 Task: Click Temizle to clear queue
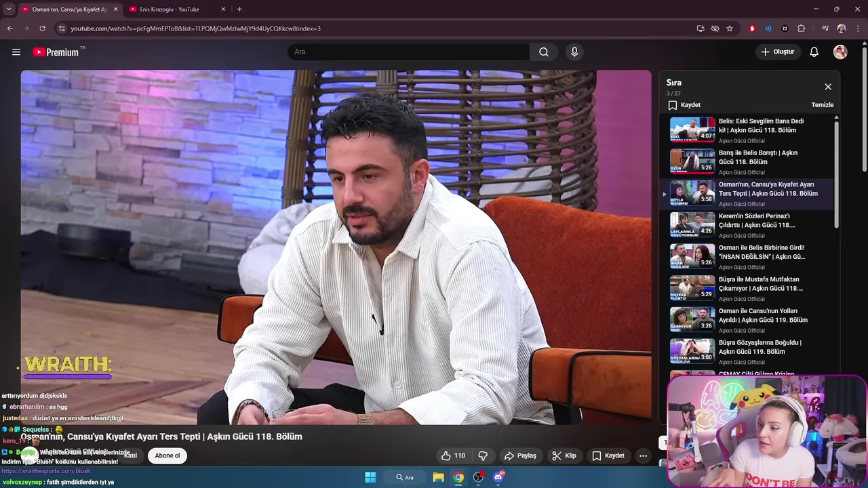(x=823, y=105)
